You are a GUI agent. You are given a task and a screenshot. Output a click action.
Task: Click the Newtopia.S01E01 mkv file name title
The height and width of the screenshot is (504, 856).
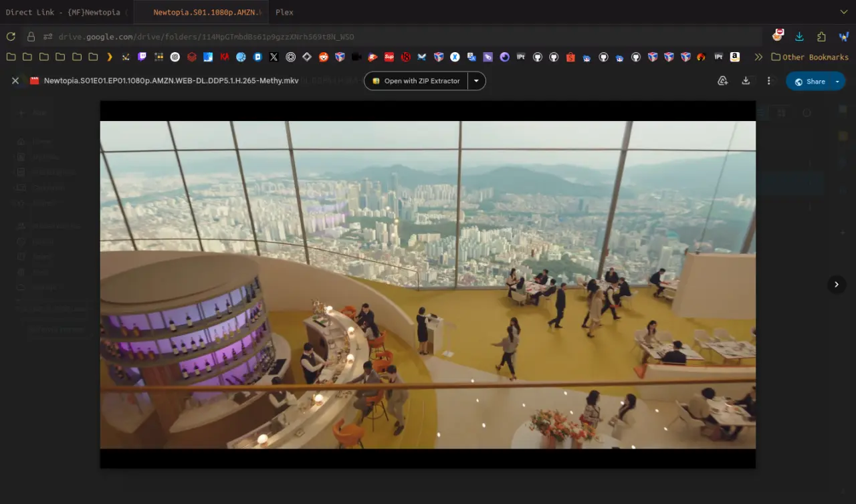[x=171, y=81]
